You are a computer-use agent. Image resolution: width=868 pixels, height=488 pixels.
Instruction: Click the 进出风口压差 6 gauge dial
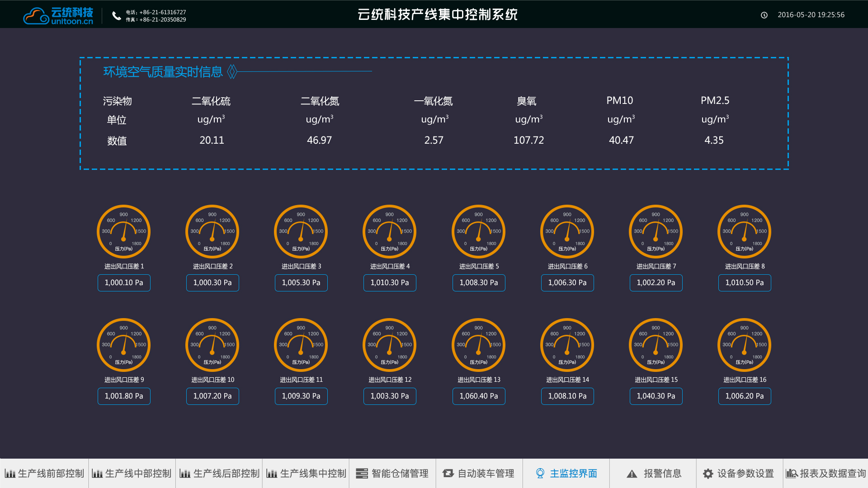567,231
